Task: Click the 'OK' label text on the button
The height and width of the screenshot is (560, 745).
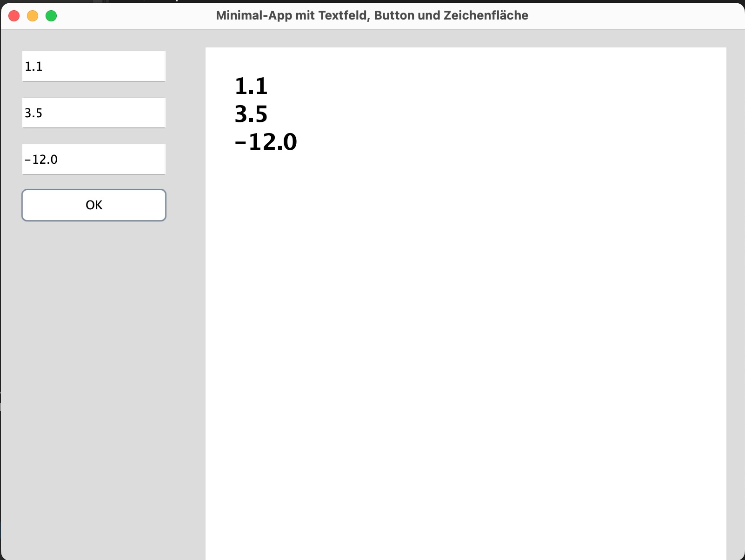Action: click(94, 205)
